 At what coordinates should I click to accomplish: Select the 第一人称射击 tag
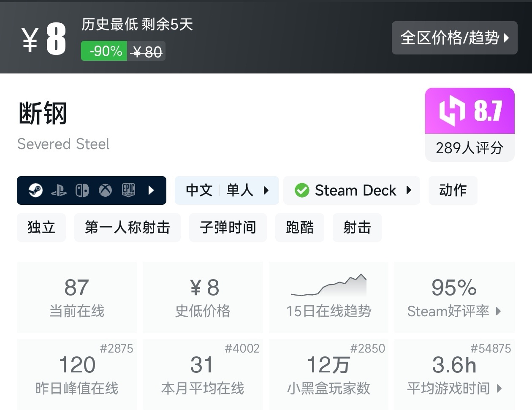click(x=128, y=228)
